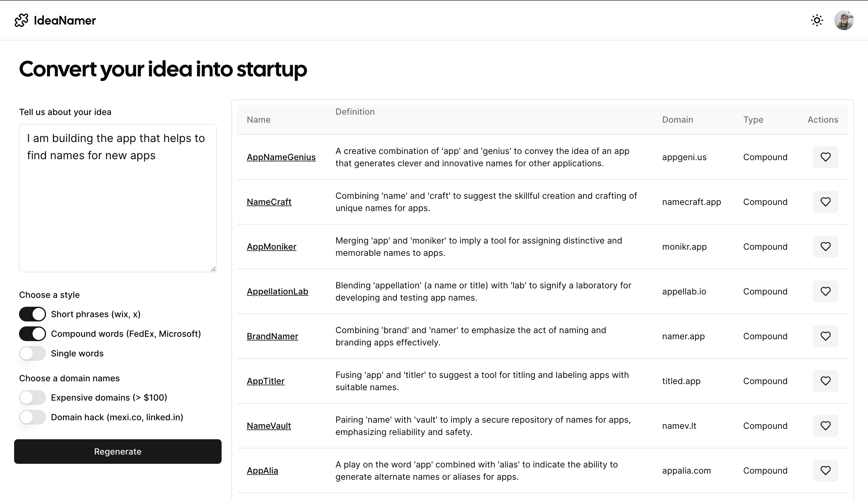Image resolution: width=868 pixels, height=500 pixels.
Task: Disable the Short phrases style toggle
Action: click(32, 314)
